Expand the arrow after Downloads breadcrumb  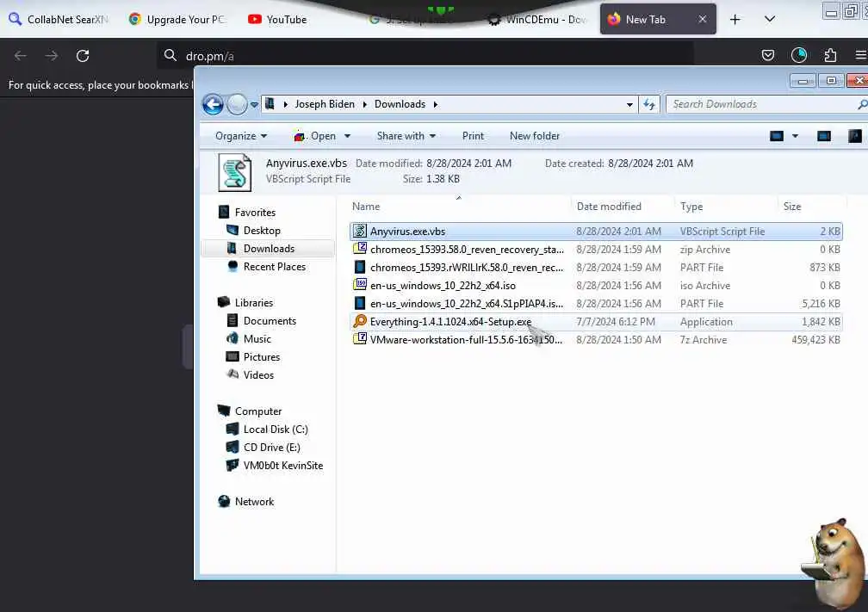click(436, 105)
